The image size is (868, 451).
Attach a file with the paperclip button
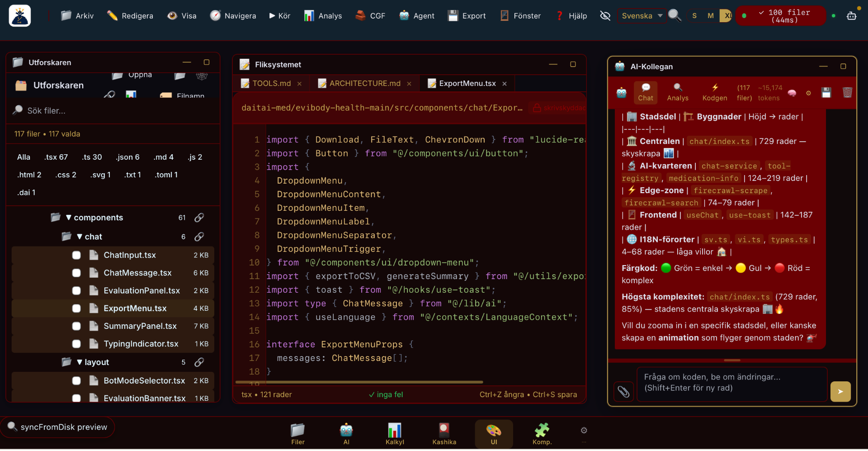(x=623, y=392)
